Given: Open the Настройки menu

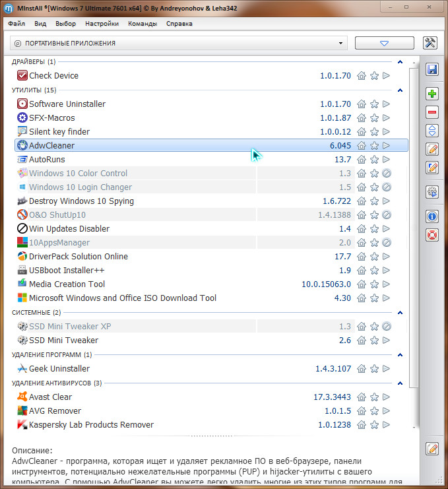Looking at the screenshot, I should point(102,24).
